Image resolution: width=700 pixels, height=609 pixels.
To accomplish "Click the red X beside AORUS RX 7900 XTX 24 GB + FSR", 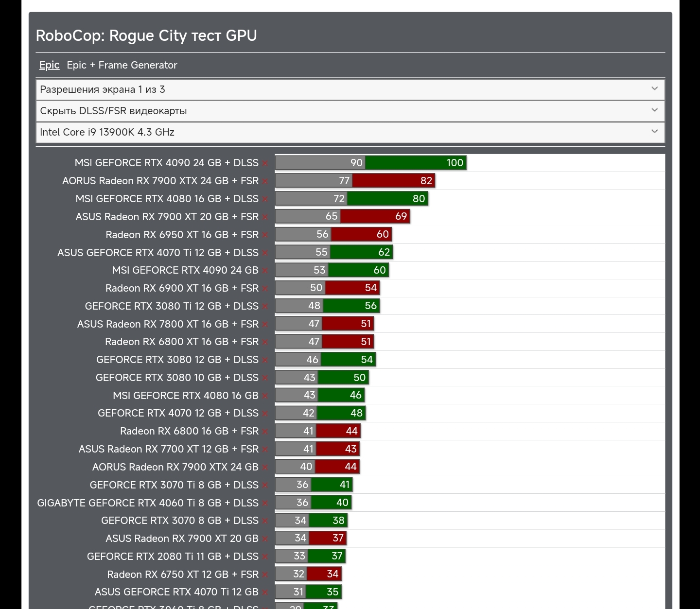I will [x=265, y=182].
